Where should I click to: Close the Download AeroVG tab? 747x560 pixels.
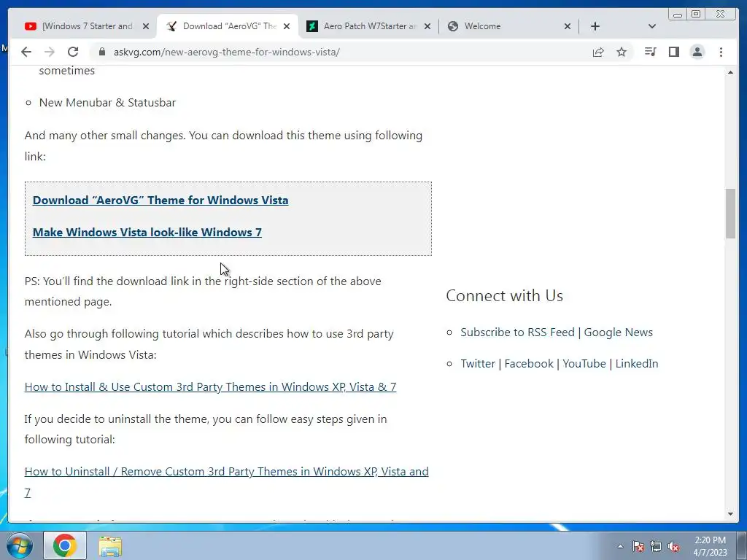point(286,26)
